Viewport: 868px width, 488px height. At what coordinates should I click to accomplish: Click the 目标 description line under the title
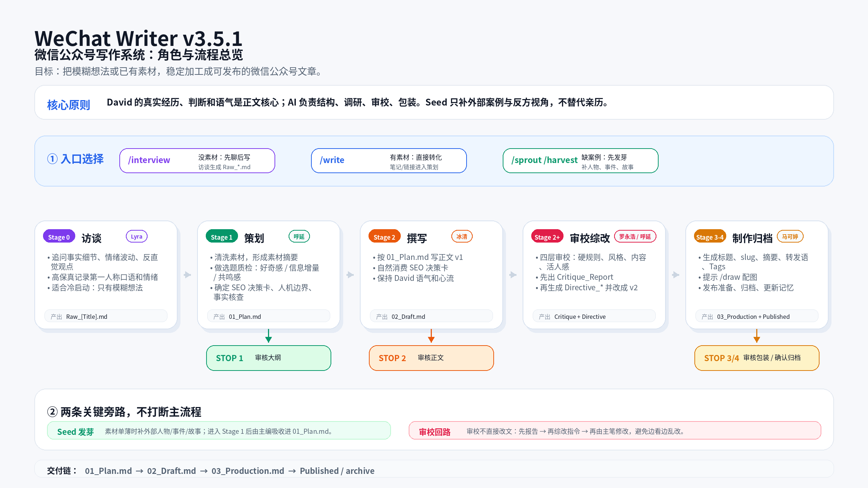pyautogui.click(x=178, y=71)
